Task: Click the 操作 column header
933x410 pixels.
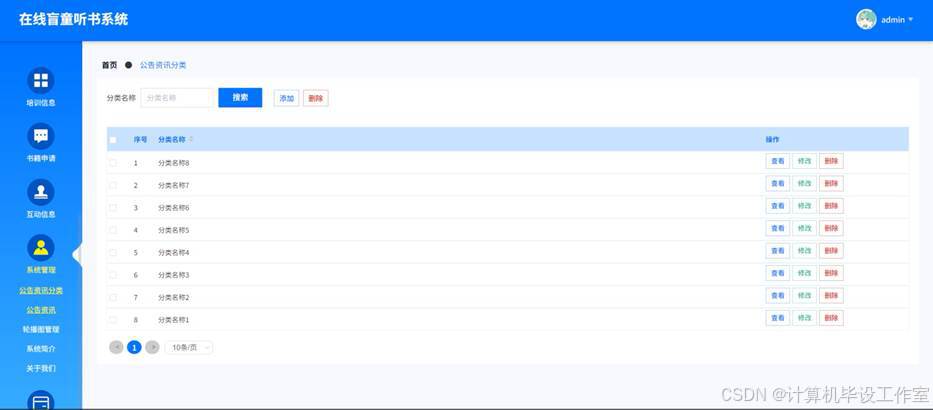Action: [x=772, y=140]
